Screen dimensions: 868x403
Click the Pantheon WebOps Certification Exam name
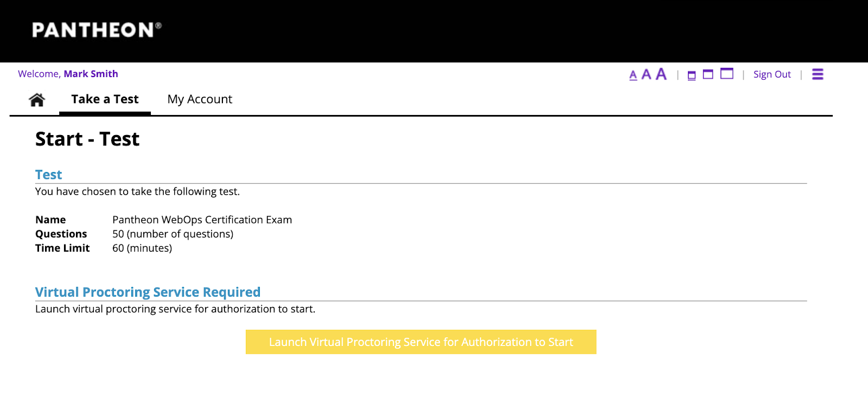(x=202, y=220)
